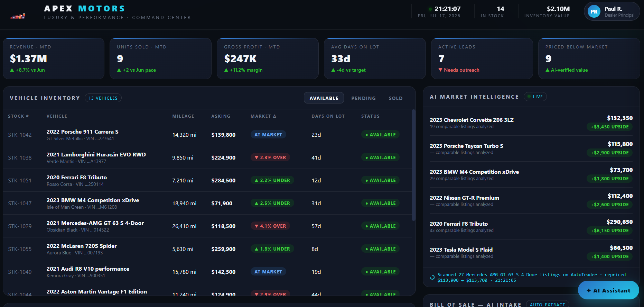Image resolution: width=644 pixels, height=307 pixels.
Task: Open 2023 Tesla Model S Plaid insight
Action: point(531,252)
